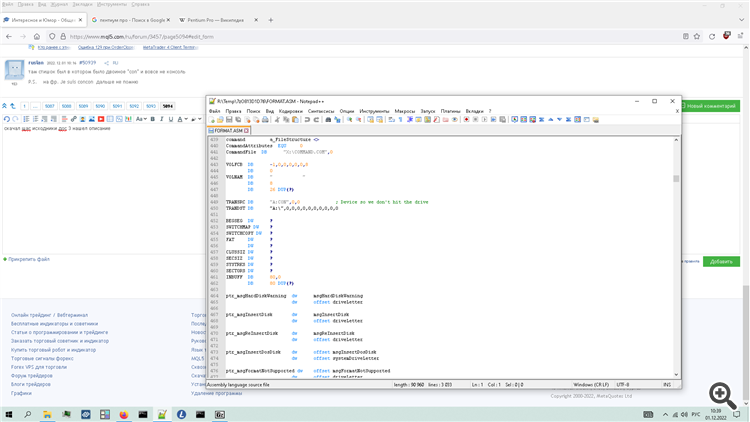Open Windows Start menu

pos(9,414)
